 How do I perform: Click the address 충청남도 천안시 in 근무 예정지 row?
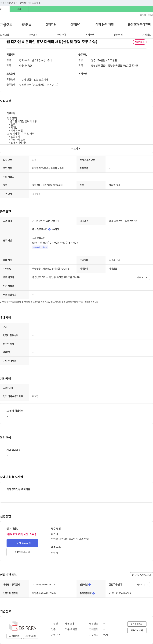click(x=56, y=277)
